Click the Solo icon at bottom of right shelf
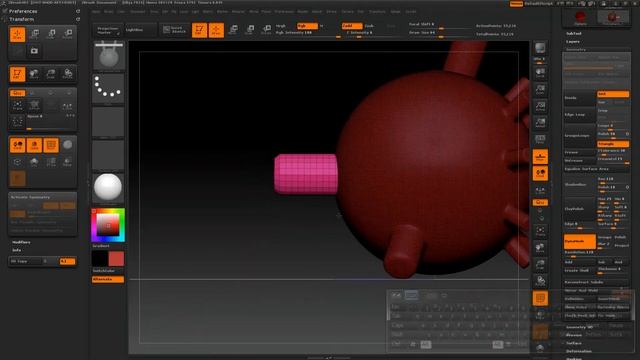 coord(540,348)
